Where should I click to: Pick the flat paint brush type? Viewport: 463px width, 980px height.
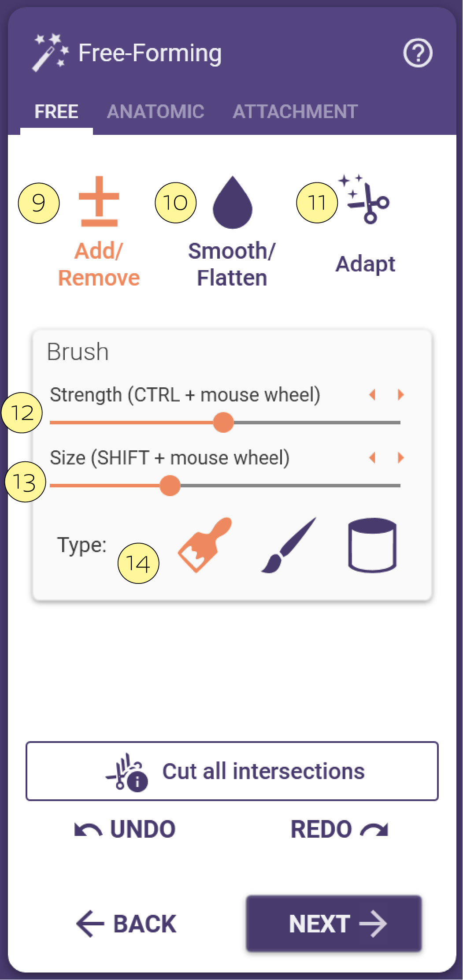pos(205,545)
